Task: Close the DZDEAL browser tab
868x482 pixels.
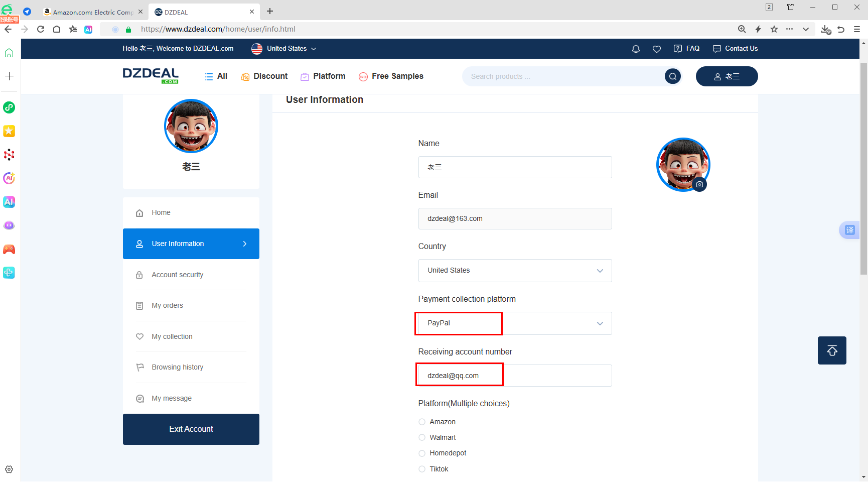Action: coord(252,12)
